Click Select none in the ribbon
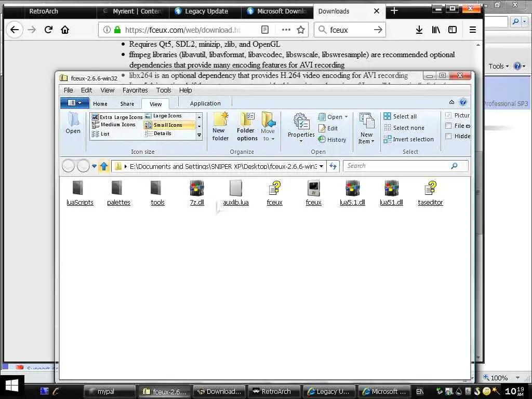Screen dimensions: 532x399 (x=404, y=128)
